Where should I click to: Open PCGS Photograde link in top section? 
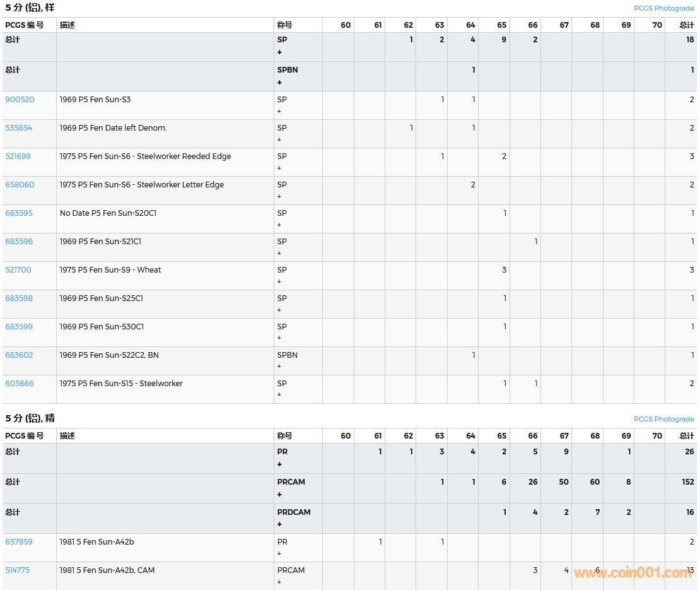[663, 8]
